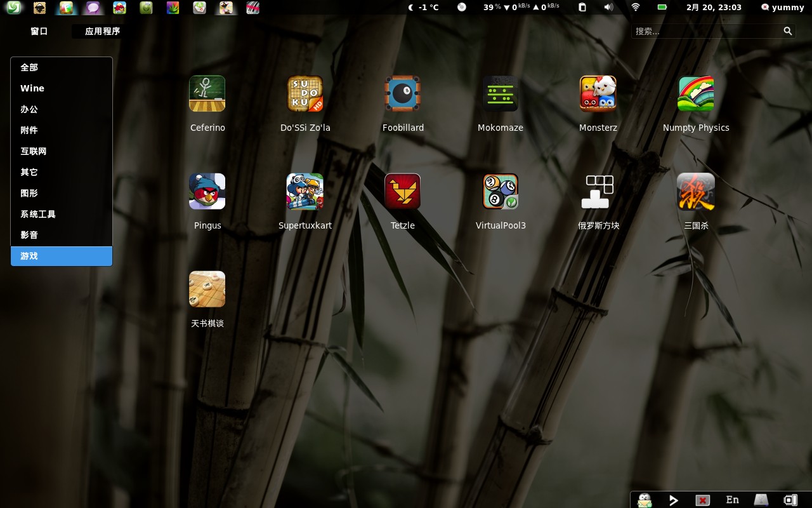Open the Angry Birds icon in top bar
Image resolution: width=812 pixels, height=508 pixels.
point(119,8)
